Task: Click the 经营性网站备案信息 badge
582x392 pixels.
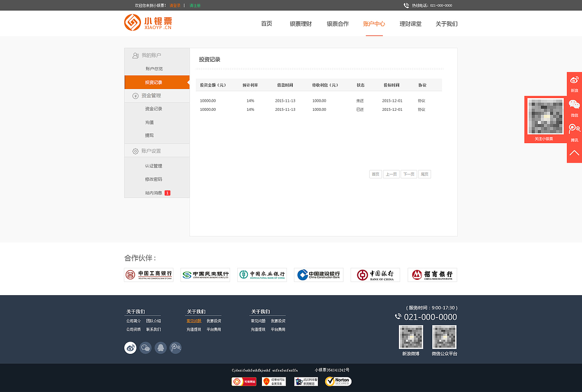Action: coord(274,382)
